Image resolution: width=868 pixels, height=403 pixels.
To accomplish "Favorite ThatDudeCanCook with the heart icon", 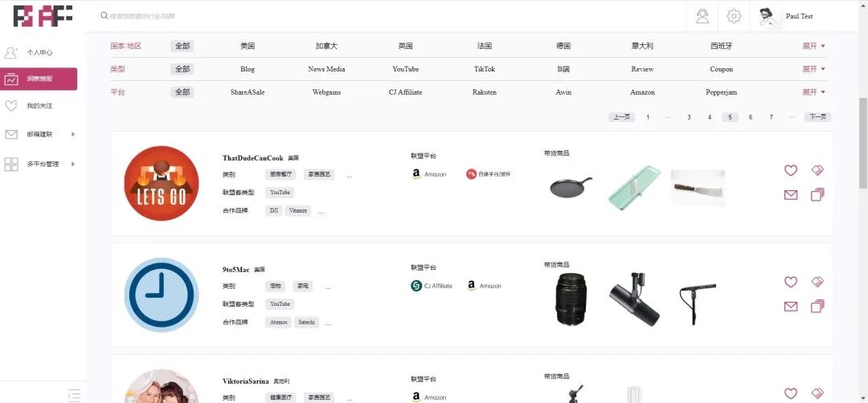I will tap(791, 170).
